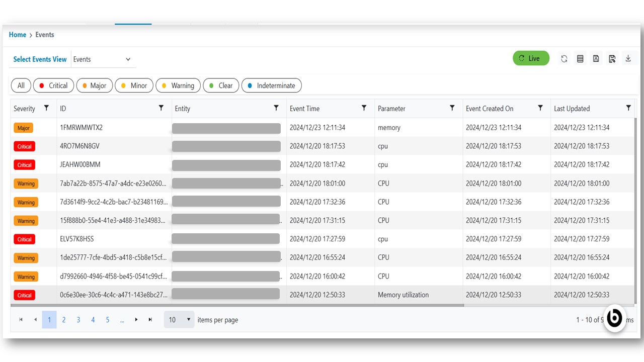The height and width of the screenshot is (362, 644).
Task: Go to page 3 of results
Action: 78,320
